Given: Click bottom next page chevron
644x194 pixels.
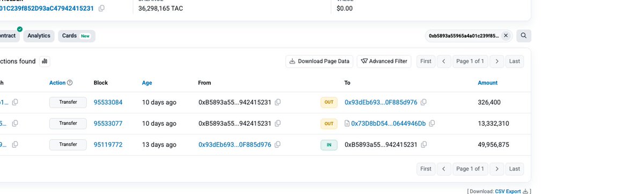Looking at the screenshot, I should coord(497,169).
